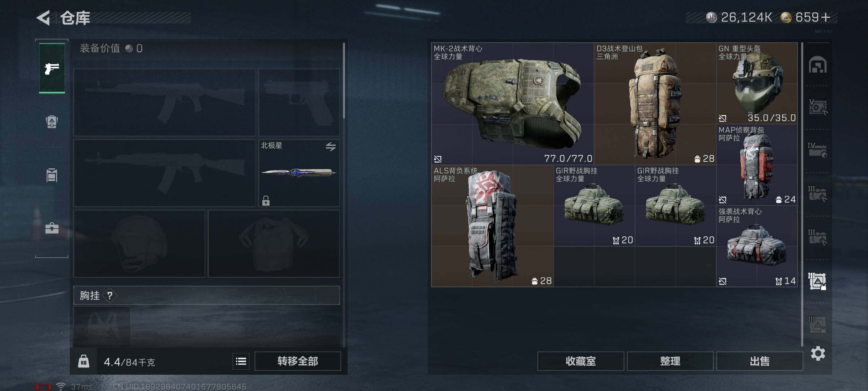Click the 转移全部 transfer all button

pos(298,361)
